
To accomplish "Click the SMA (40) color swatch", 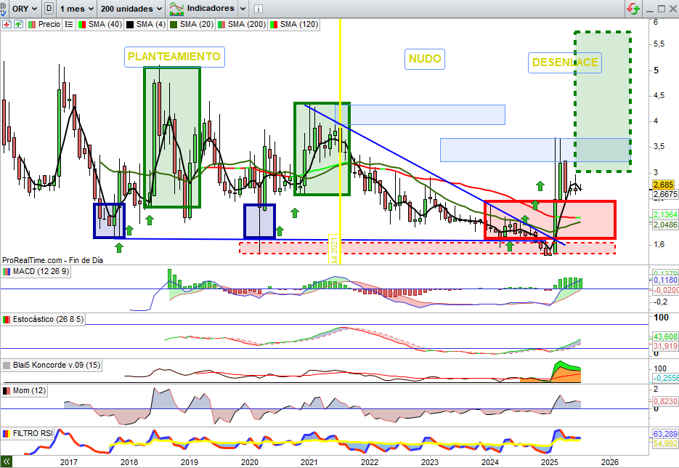I will click(x=82, y=25).
